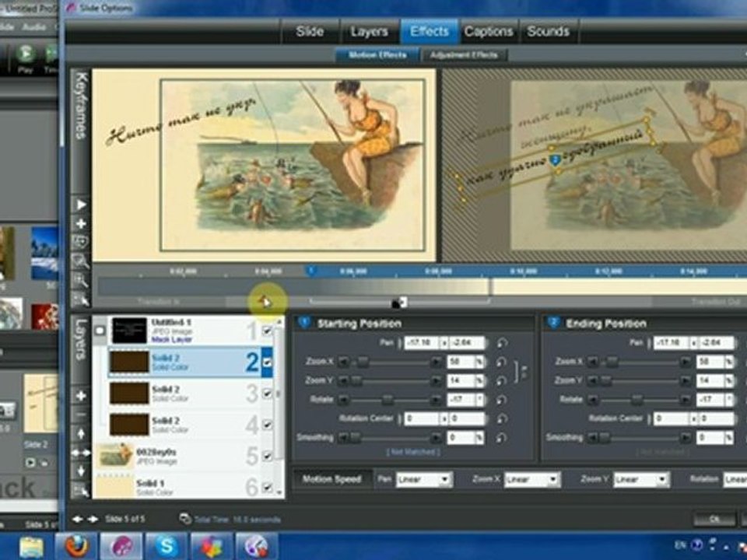Reset Starting Position Zoom Y value

pos(500,381)
